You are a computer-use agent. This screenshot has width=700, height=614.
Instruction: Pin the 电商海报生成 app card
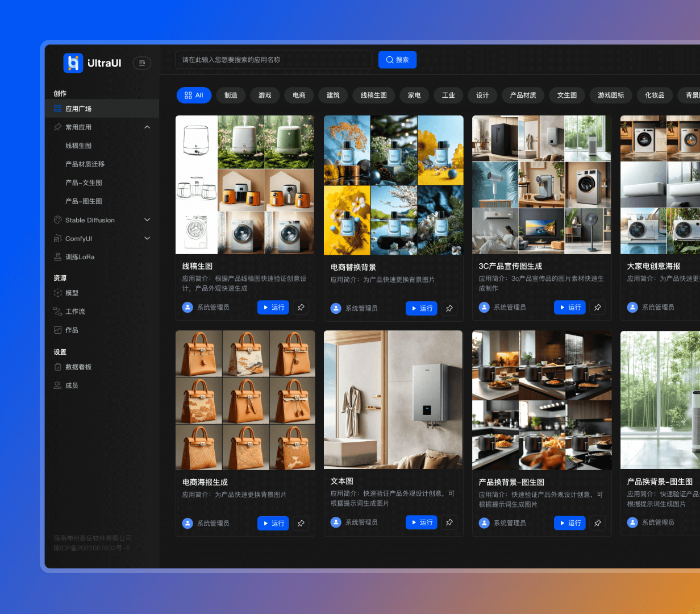coord(301,524)
